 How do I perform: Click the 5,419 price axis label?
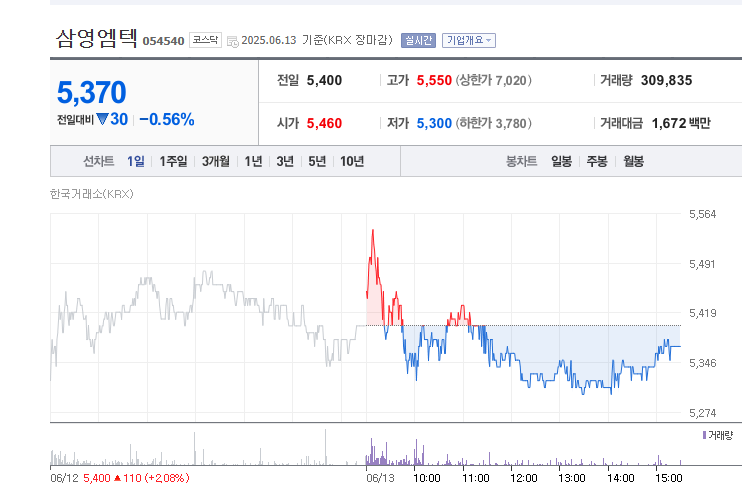(703, 313)
